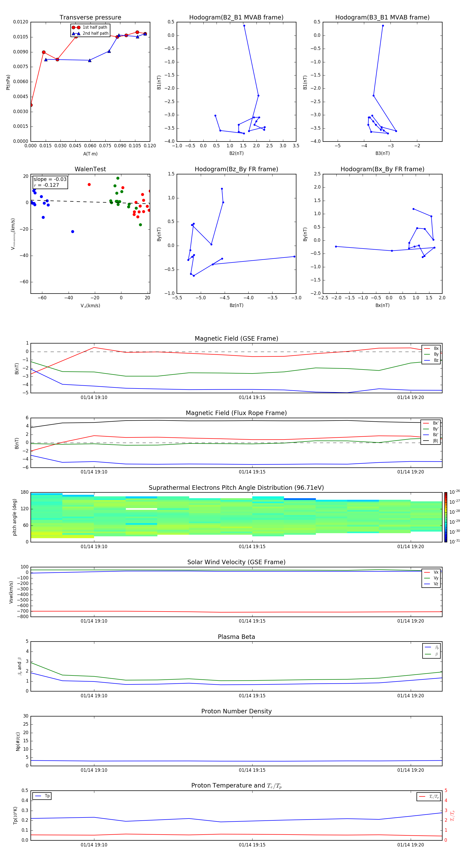
Task: Click the leftmost red point on Transverse pressure curve
Action: click(31, 105)
